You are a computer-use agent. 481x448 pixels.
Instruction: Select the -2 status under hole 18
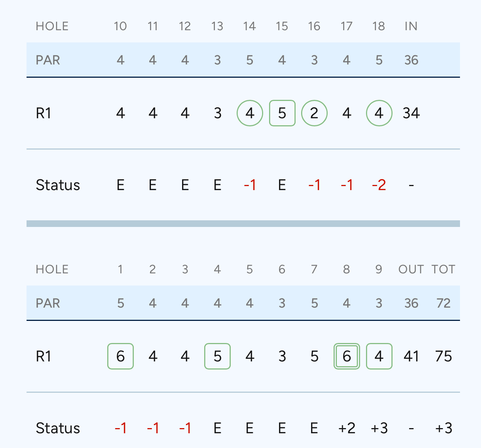pyautogui.click(x=379, y=185)
